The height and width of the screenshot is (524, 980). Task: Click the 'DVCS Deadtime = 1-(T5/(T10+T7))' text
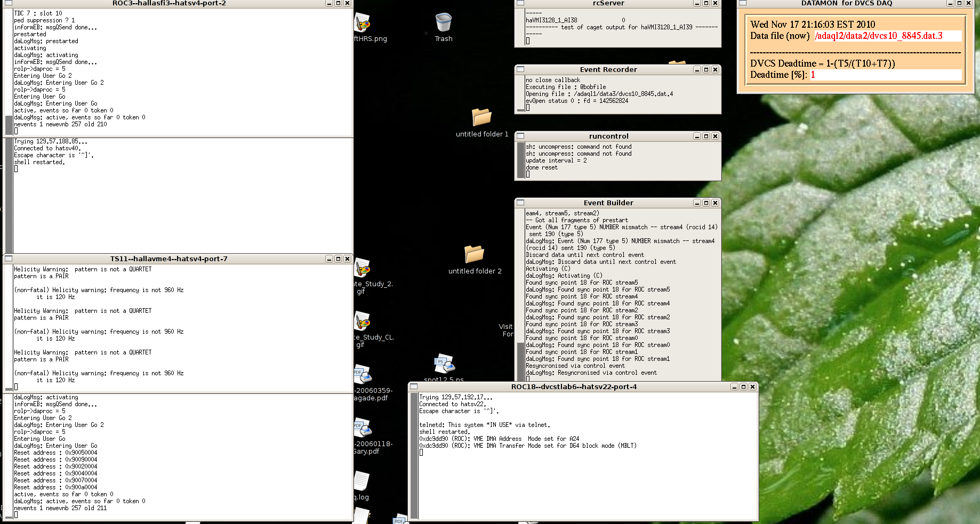(x=823, y=63)
